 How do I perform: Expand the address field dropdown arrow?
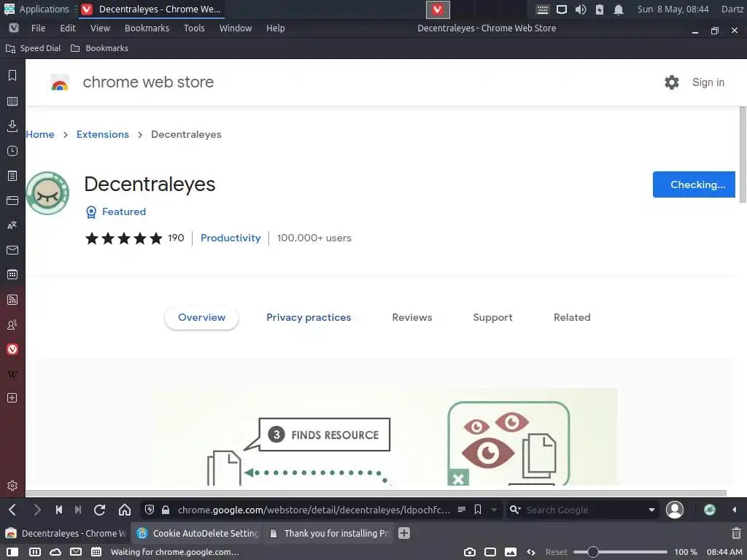click(494, 510)
